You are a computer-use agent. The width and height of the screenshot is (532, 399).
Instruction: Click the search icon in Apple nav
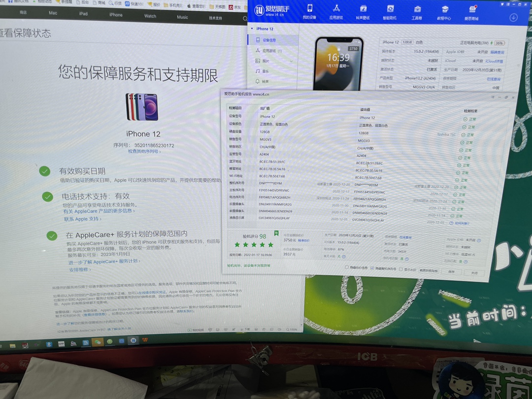[x=245, y=19]
